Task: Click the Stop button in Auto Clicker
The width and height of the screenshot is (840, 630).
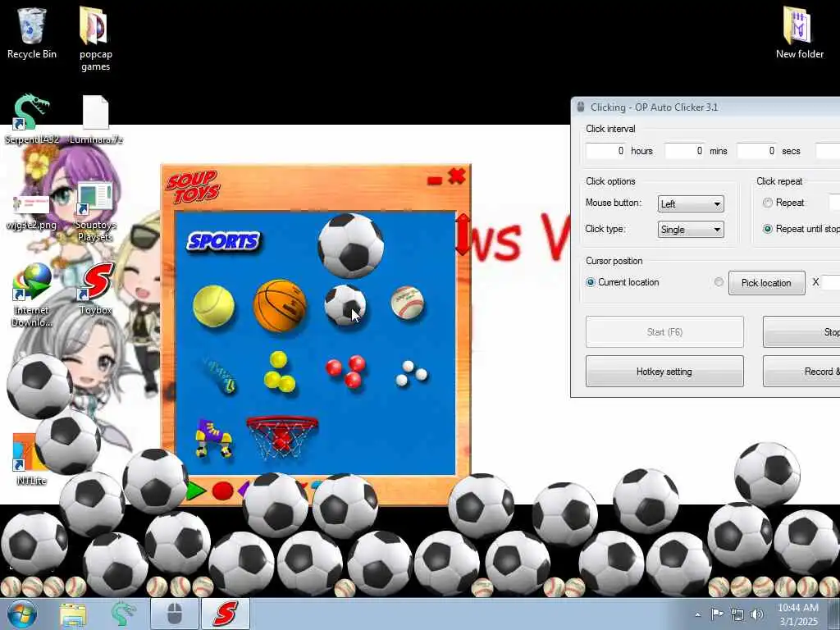Action: coord(801,331)
